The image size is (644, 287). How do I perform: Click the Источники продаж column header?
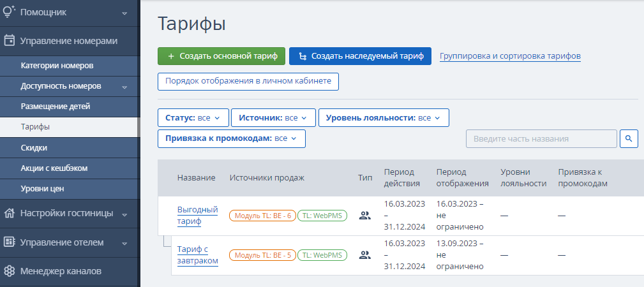click(267, 178)
